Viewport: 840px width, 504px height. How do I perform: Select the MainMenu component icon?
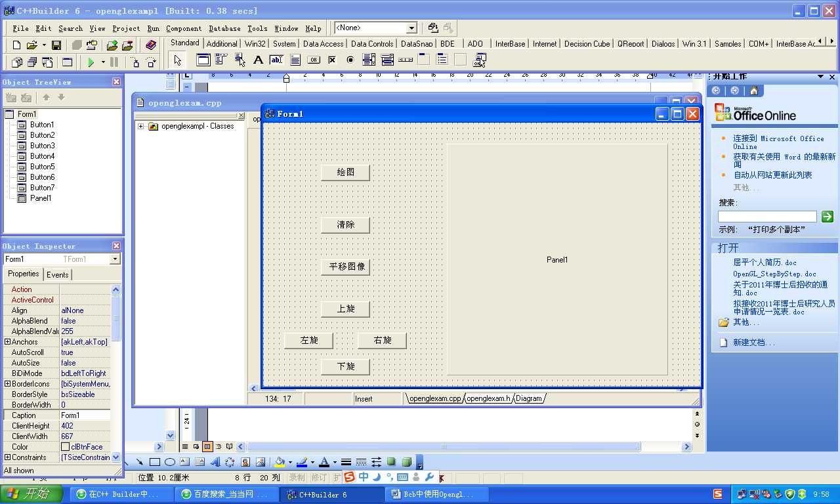coord(221,60)
